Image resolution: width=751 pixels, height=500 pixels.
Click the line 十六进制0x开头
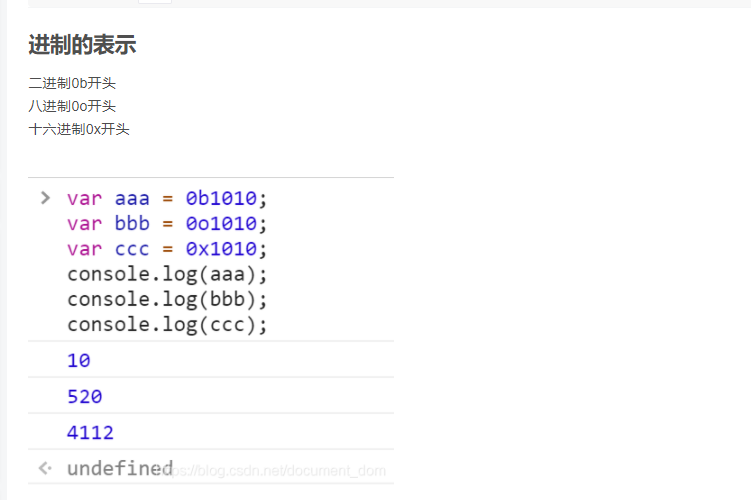[x=79, y=129]
